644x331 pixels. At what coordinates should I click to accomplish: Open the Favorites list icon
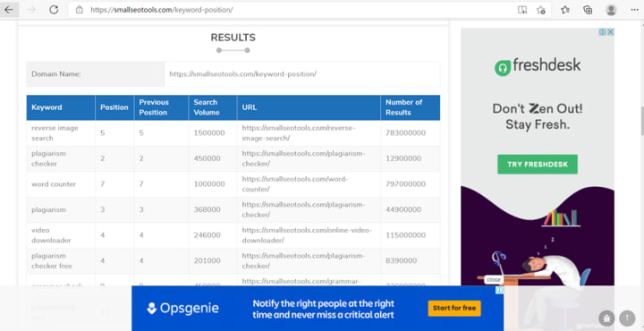[x=565, y=10]
